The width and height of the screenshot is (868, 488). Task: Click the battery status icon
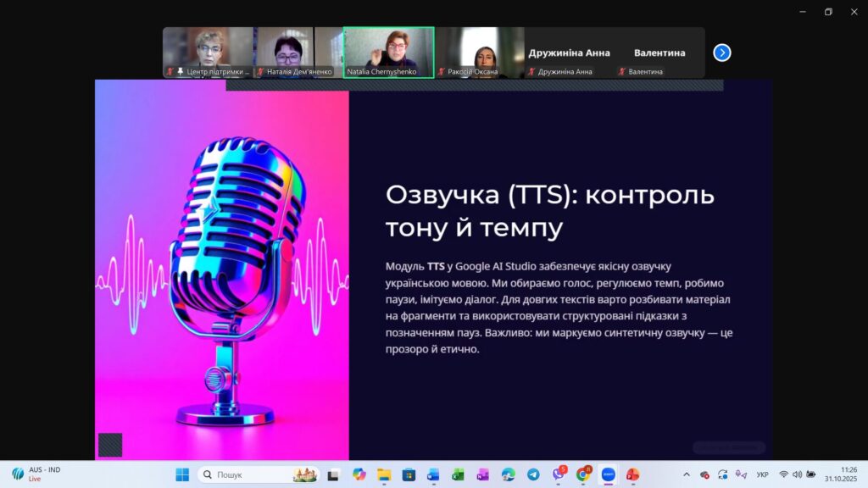(811, 474)
